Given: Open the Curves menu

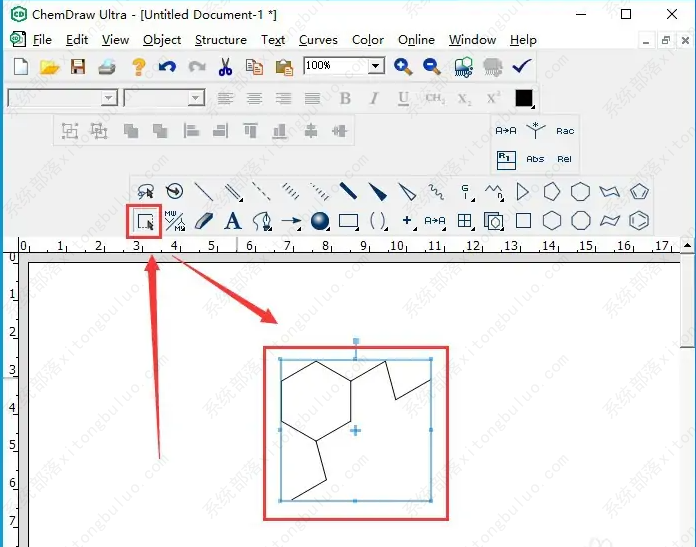Looking at the screenshot, I should pyautogui.click(x=318, y=40).
